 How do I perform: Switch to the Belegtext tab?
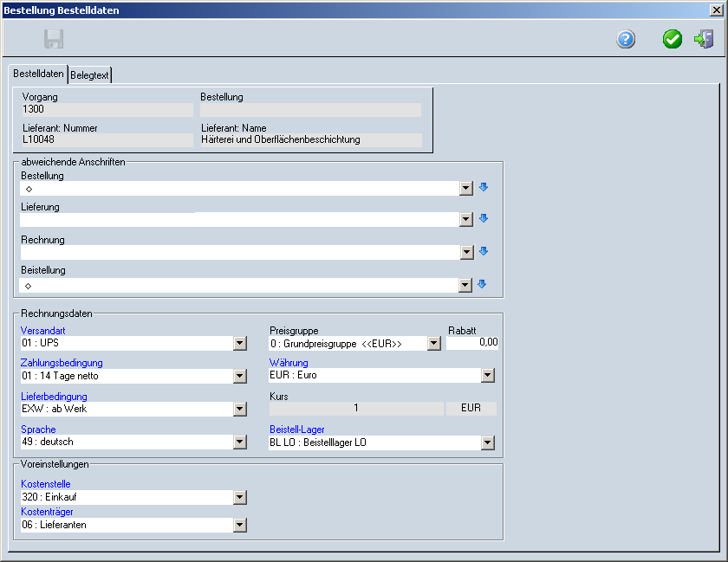pyautogui.click(x=90, y=75)
